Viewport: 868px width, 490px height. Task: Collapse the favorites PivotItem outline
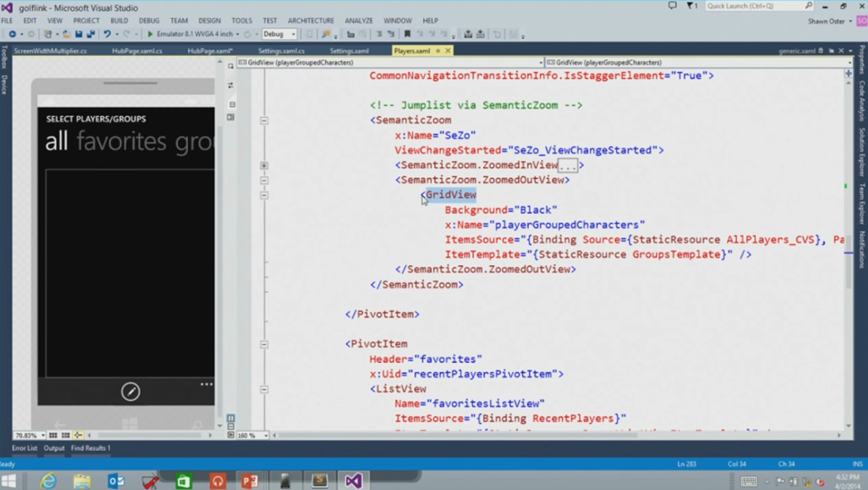point(264,344)
